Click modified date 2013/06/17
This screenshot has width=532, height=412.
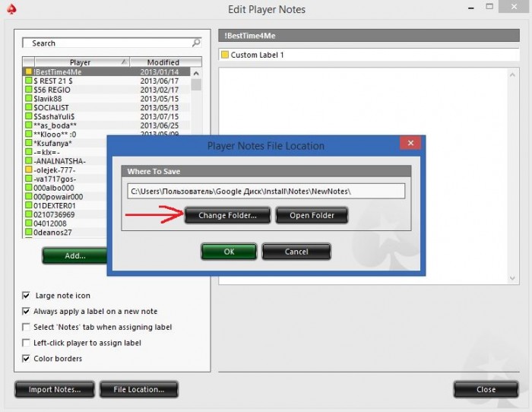tap(159, 81)
